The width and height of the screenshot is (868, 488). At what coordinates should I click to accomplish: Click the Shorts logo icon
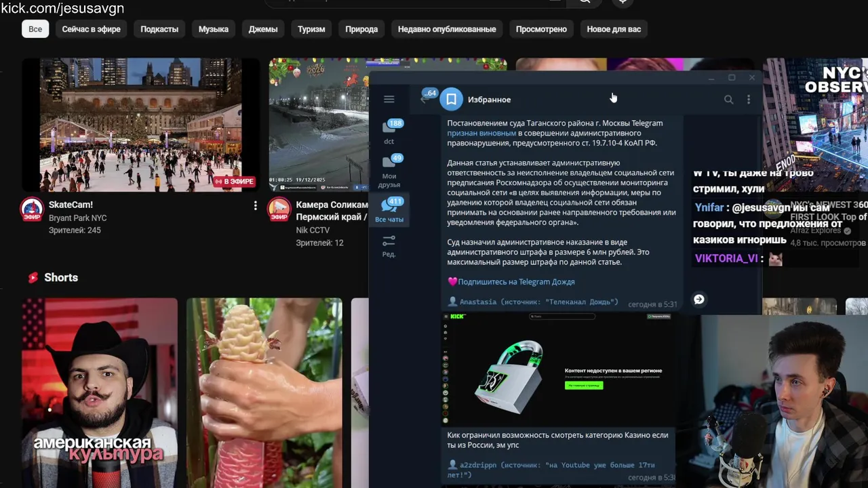(33, 277)
